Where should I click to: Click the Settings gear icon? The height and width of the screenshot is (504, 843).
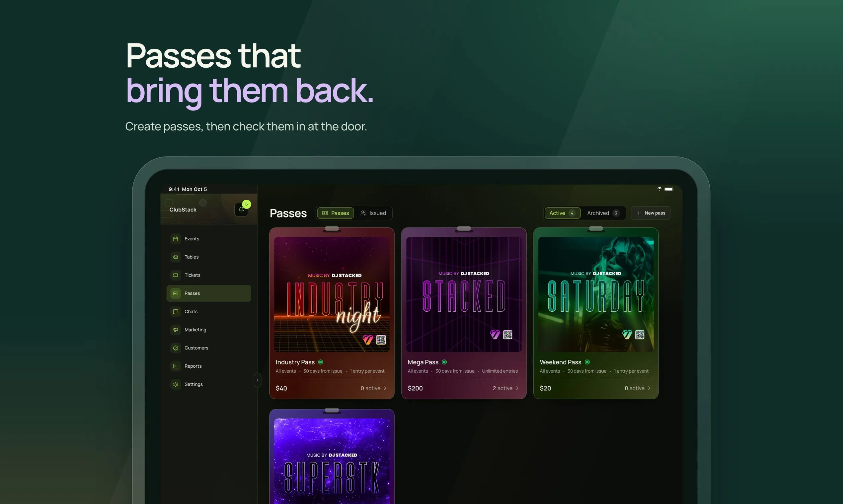coord(175,384)
